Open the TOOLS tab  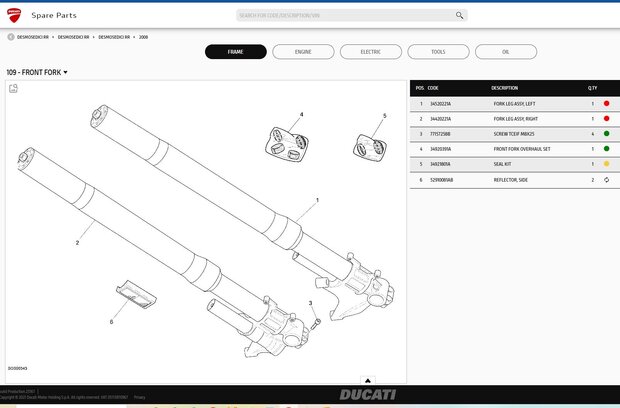click(438, 52)
